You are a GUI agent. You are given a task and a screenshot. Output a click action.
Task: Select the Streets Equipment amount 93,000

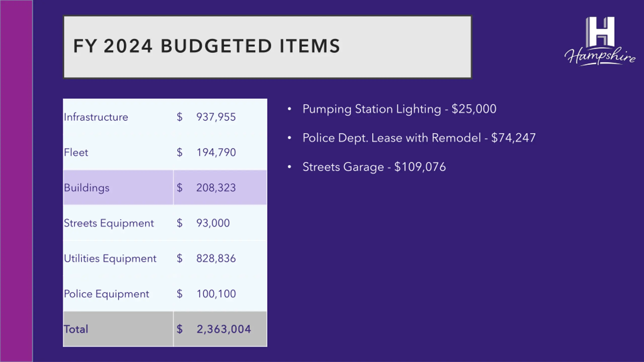point(213,223)
